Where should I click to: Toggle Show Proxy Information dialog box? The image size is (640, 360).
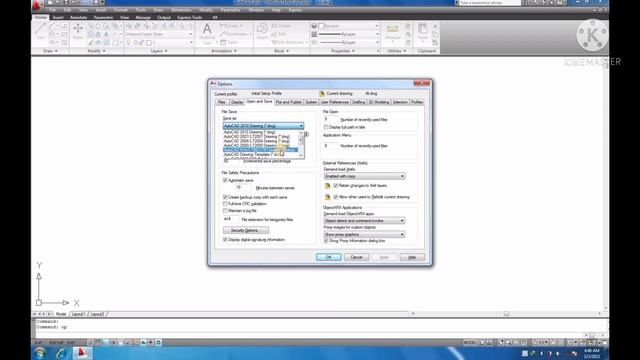pos(326,241)
